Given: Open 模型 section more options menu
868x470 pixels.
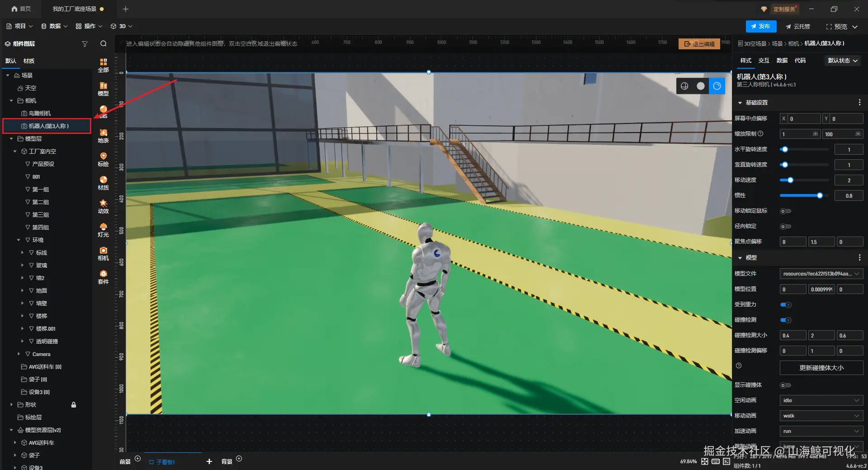Looking at the screenshot, I should pos(859,257).
